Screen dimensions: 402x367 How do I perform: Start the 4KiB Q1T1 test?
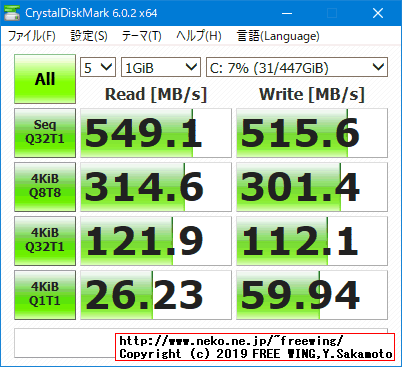[x=45, y=295]
